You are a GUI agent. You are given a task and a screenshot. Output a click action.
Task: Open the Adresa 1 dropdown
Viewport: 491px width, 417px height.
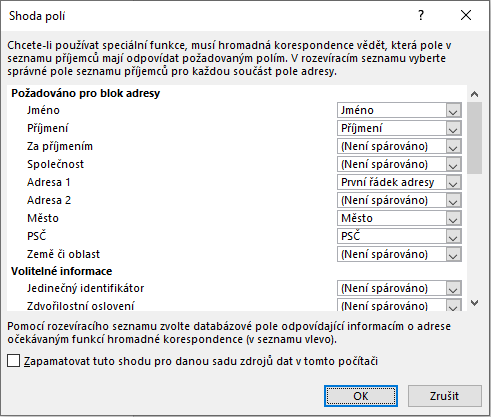click(x=399, y=182)
